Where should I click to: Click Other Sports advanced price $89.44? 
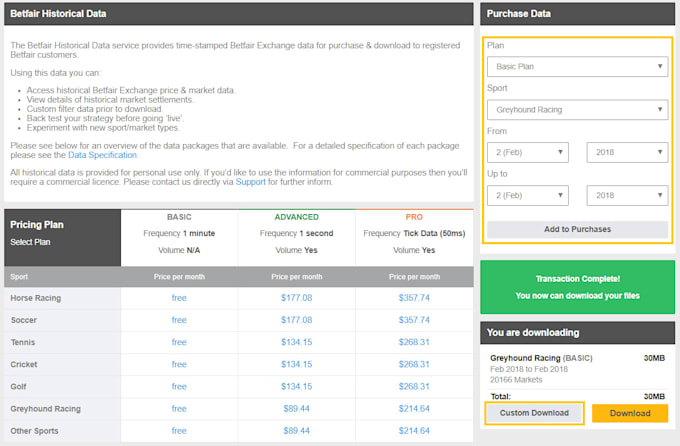click(x=297, y=431)
